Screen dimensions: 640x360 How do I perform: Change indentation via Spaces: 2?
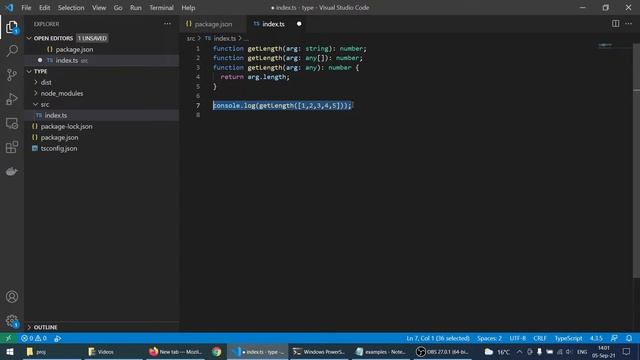coord(489,338)
